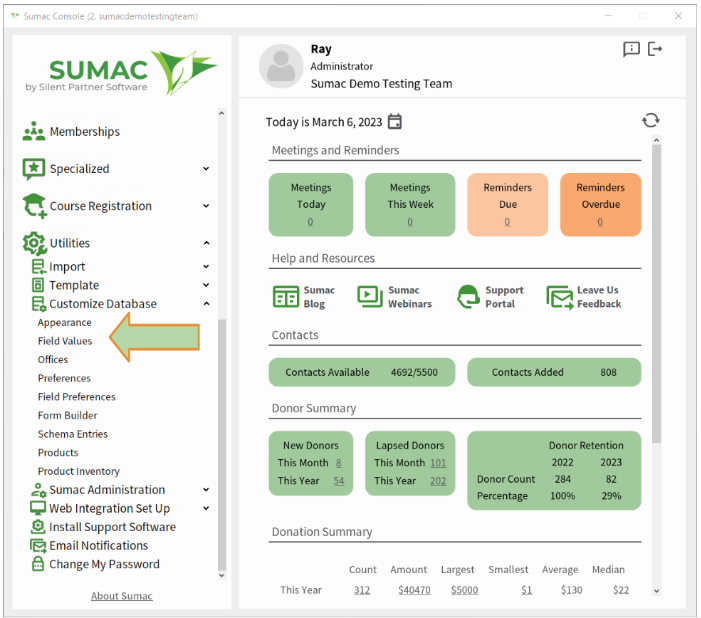Screen dimensions: 701x618
Task: Expand the Specialized menu chevron
Action: 206,169
